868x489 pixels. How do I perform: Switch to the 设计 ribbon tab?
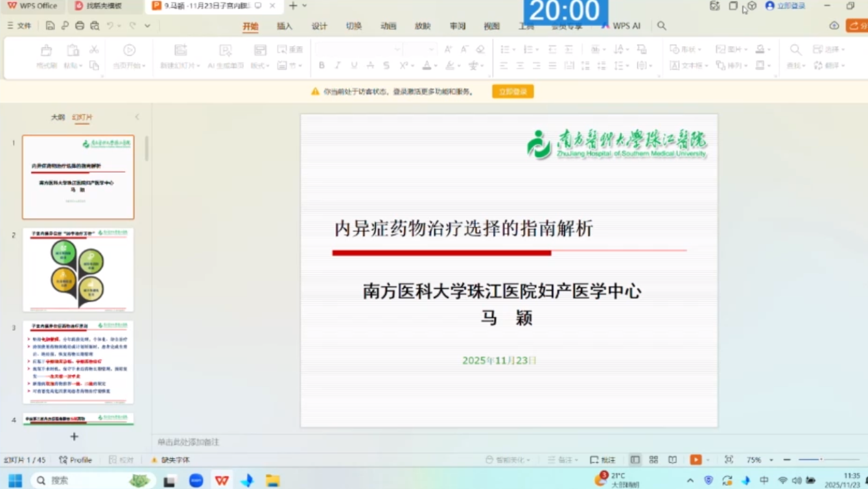319,26
